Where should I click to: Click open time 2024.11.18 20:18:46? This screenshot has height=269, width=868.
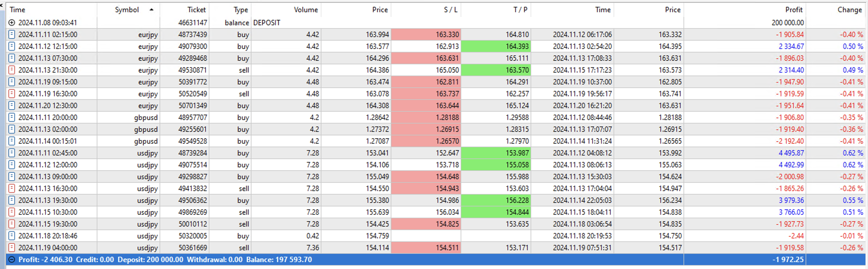[48, 236]
